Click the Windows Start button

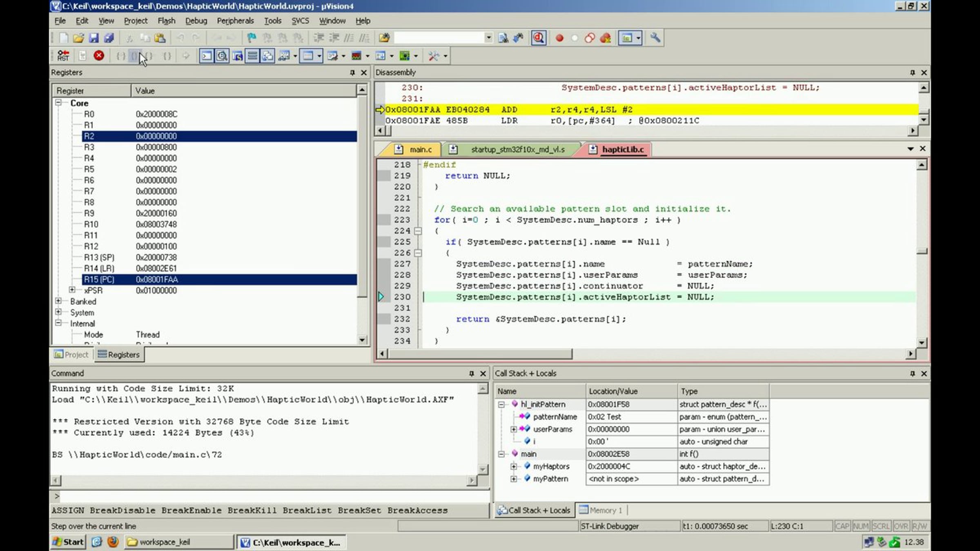68,542
